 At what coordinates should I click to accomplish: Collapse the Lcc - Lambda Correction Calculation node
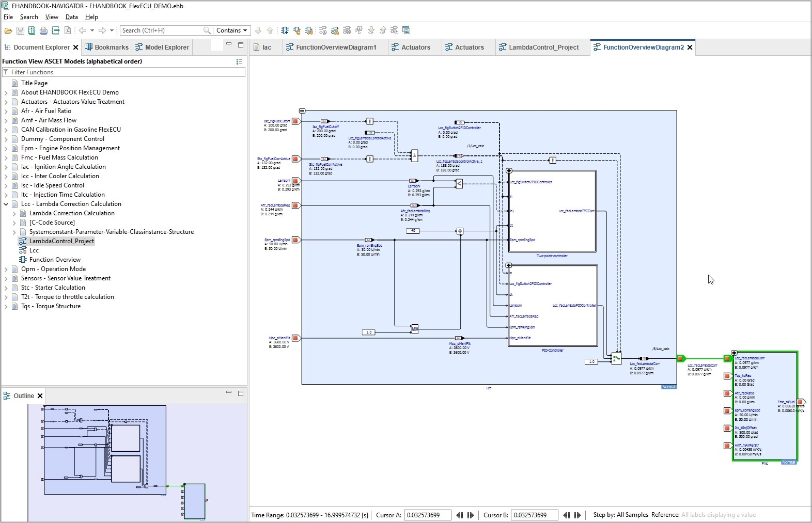[6, 204]
